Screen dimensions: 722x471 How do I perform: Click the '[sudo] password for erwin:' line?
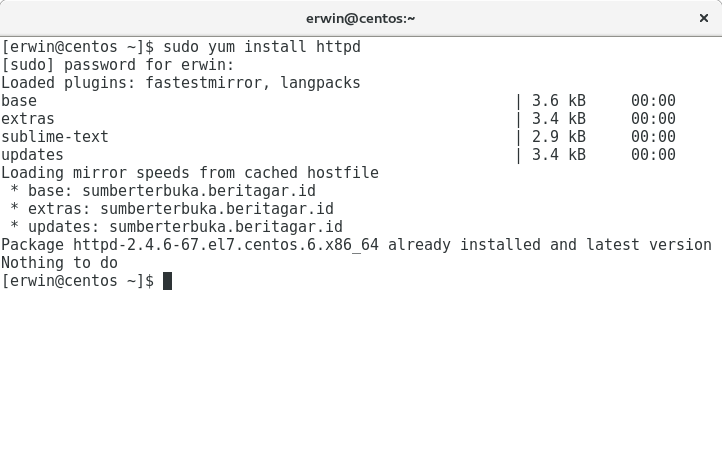(x=118, y=65)
